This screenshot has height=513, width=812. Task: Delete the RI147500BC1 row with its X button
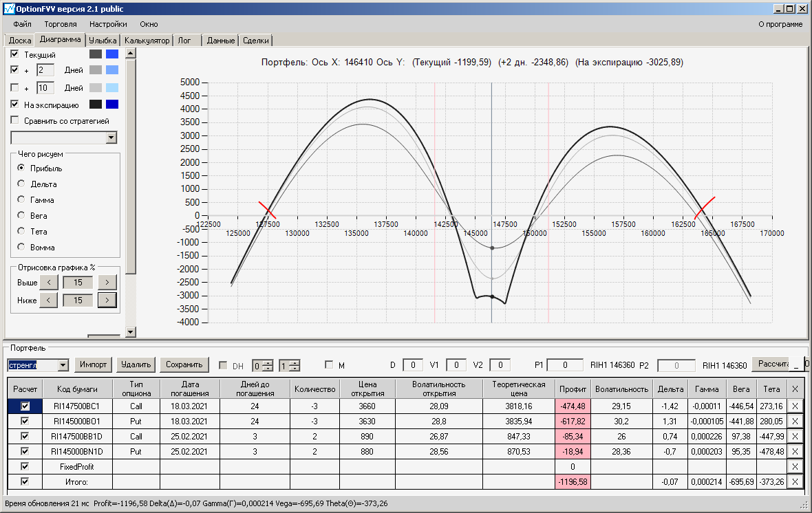point(794,406)
